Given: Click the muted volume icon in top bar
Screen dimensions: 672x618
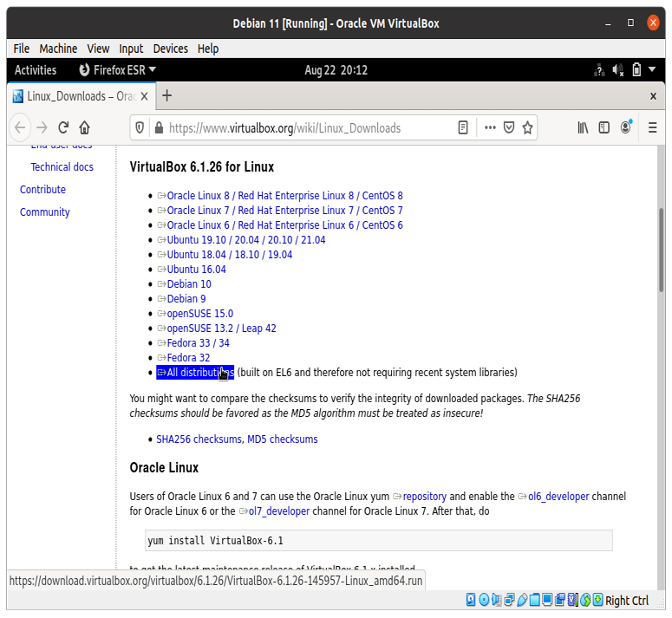Looking at the screenshot, I should 617,70.
